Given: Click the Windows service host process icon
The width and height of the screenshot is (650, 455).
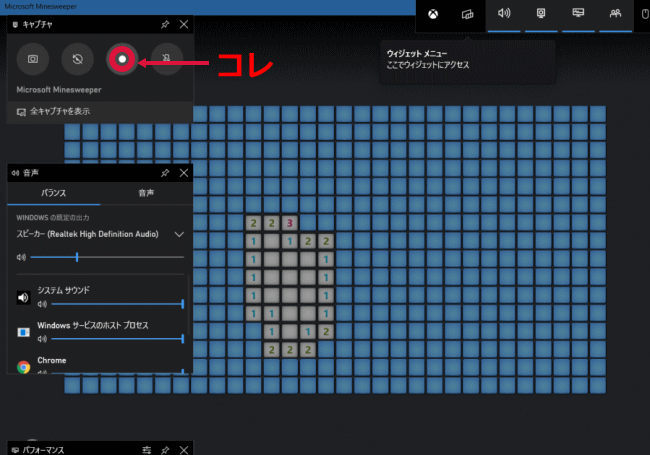Looking at the screenshot, I should pos(24,332).
